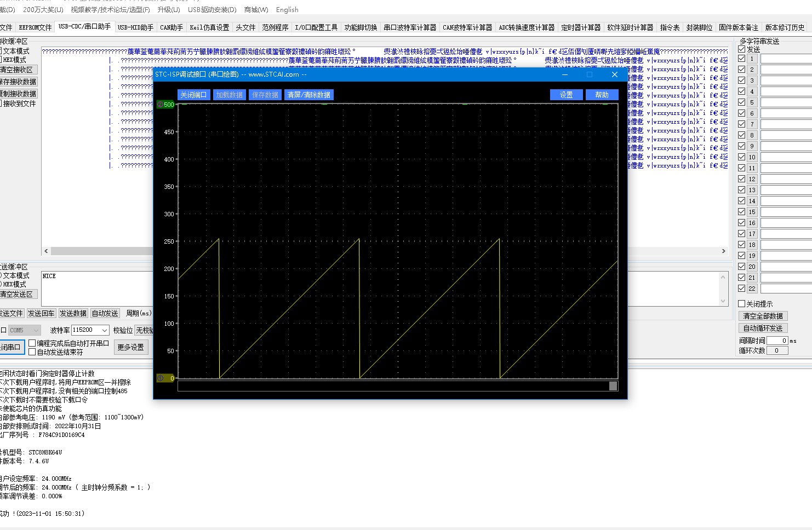812x530 pixels.
Task: Open the USB驱动安装(D) menu
Action: click(212, 9)
